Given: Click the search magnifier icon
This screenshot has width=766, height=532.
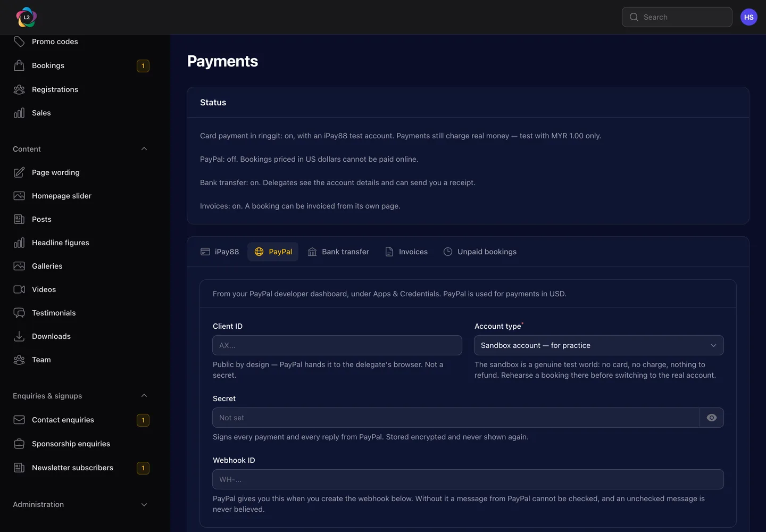Looking at the screenshot, I should (634, 17).
